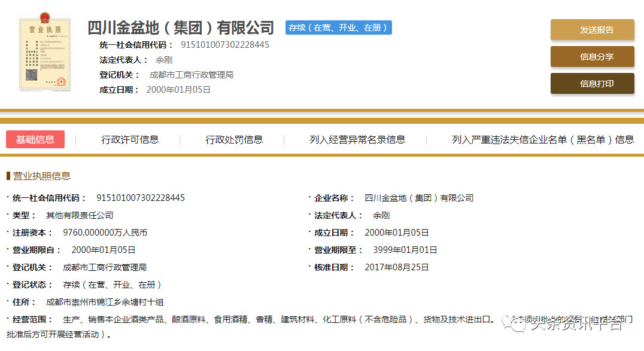Image resolution: width=644 pixels, height=351 pixels.
Task: Click the 存续（在营、开业、在册）status badge
Action: [338, 28]
